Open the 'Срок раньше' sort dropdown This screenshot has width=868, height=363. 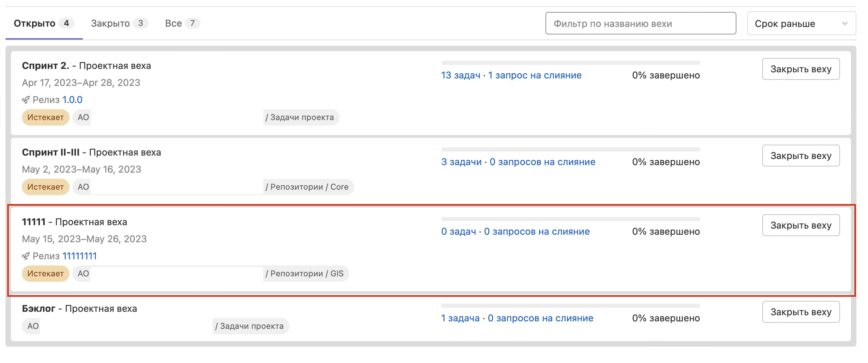801,24
